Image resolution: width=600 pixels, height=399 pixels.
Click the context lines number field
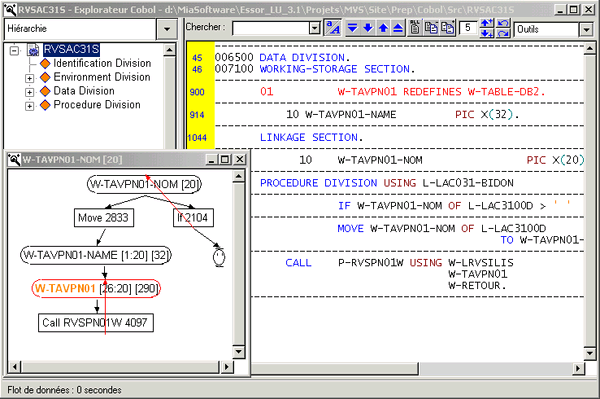point(468,28)
